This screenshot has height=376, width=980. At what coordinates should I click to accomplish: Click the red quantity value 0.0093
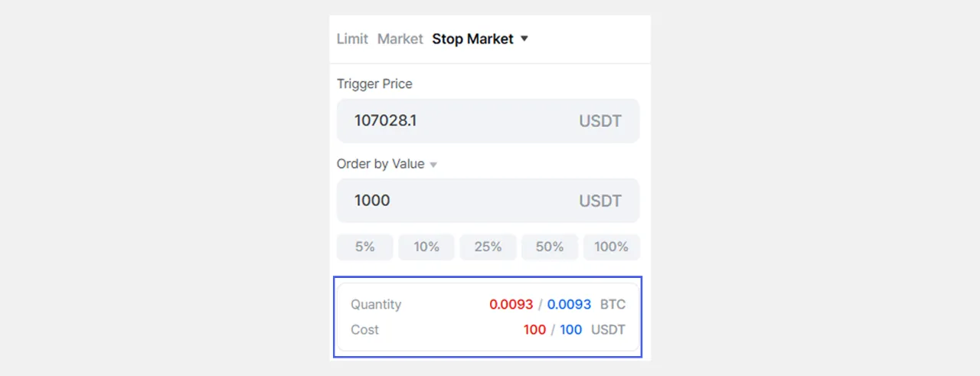pos(511,305)
